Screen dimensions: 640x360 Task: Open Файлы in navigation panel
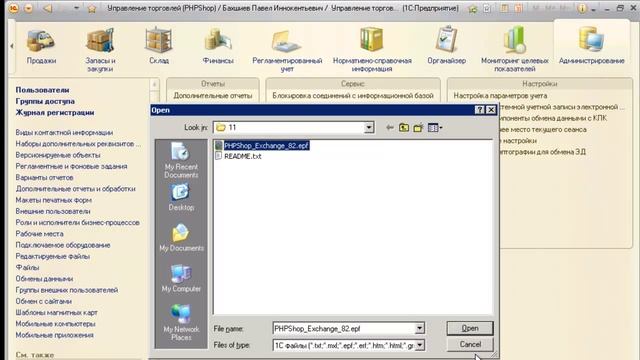(x=27, y=268)
